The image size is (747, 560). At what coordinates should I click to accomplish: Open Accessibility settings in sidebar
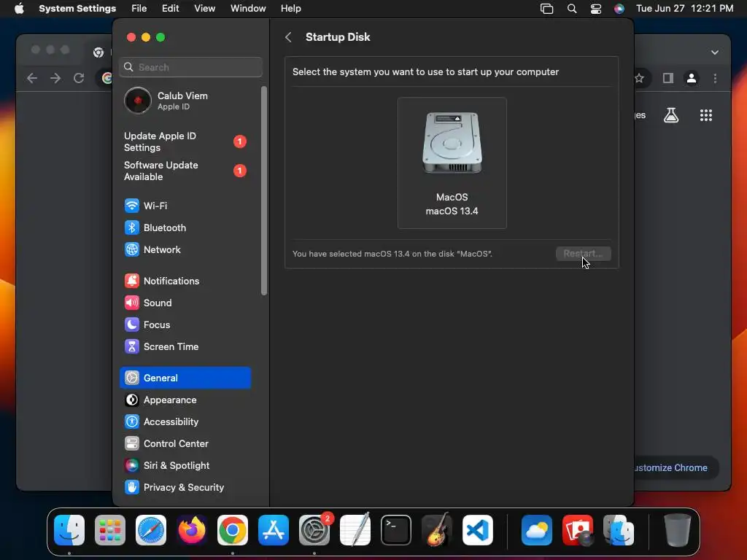(185, 422)
